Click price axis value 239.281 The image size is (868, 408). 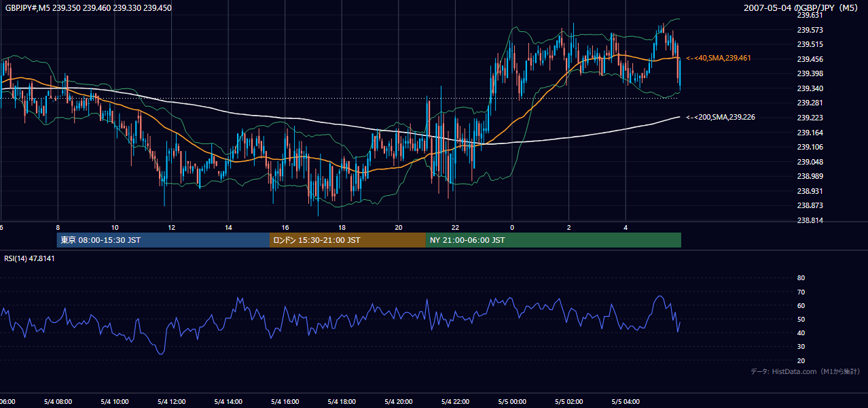(810, 103)
